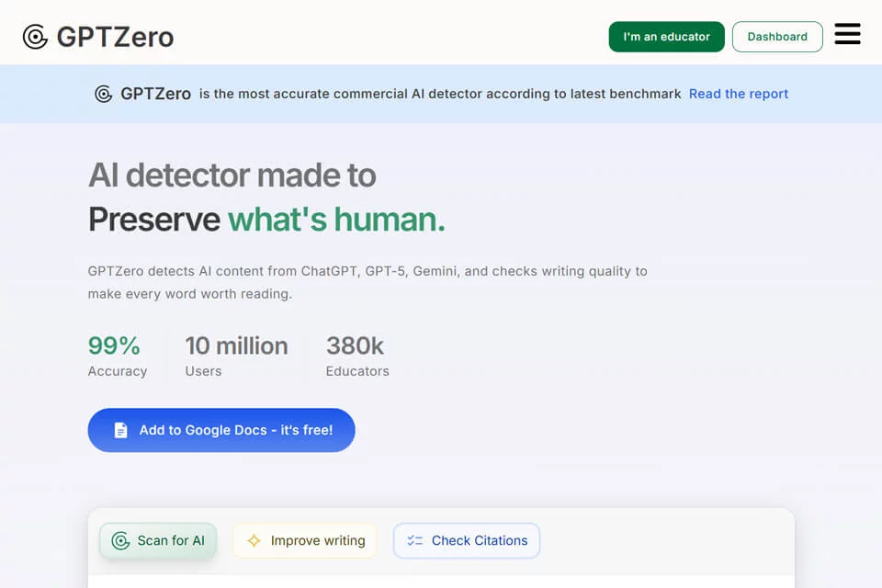Screen dimensions: 882x588
Task: Open the Check Citations tab
Action: click(467, 541)
